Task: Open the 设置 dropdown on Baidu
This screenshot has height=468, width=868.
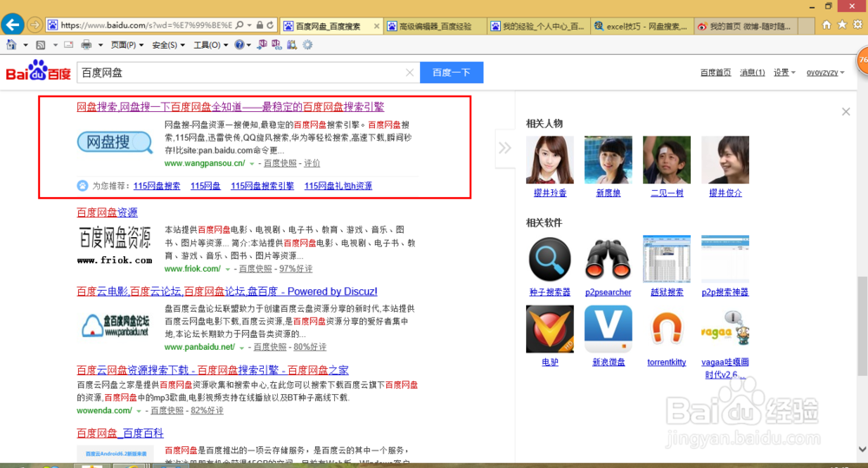Action: 785,73
